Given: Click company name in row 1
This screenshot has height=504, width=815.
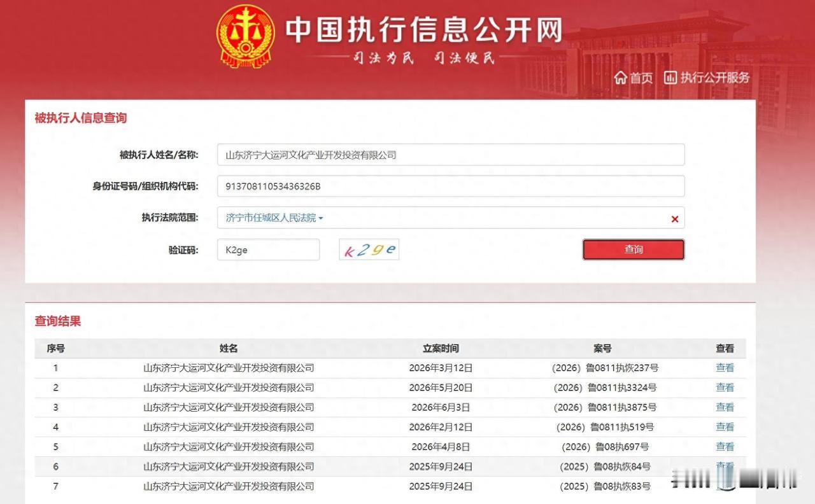Looking at the screenshot, I should 229,368.
